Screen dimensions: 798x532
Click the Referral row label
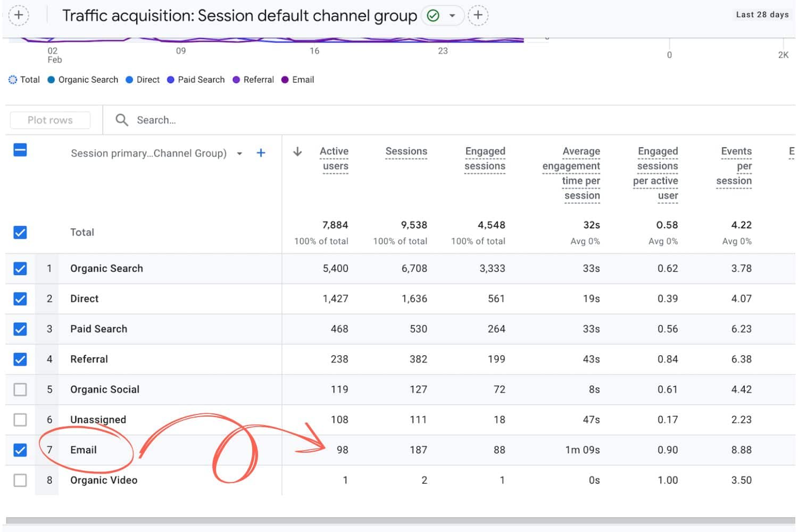point(89,360)
